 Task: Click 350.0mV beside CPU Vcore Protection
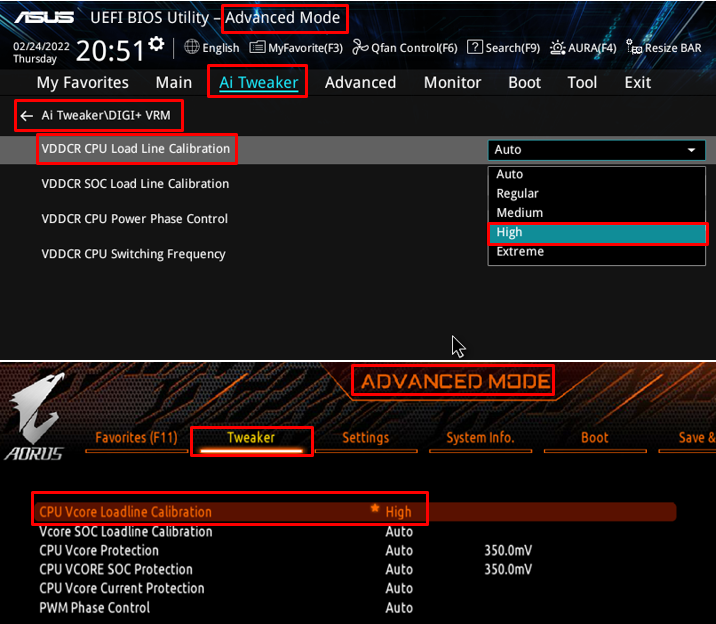(x=508, y=551)
